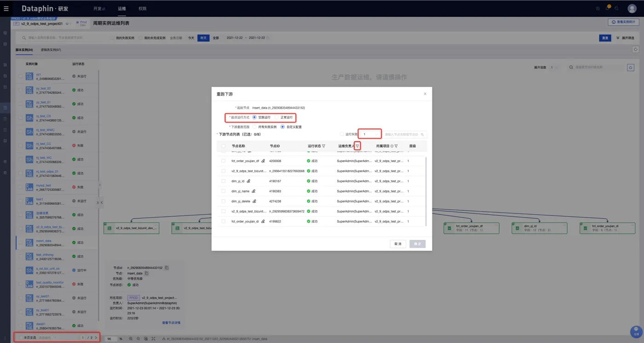Click the DLink icon of mysql_test instance

[29, 187]
